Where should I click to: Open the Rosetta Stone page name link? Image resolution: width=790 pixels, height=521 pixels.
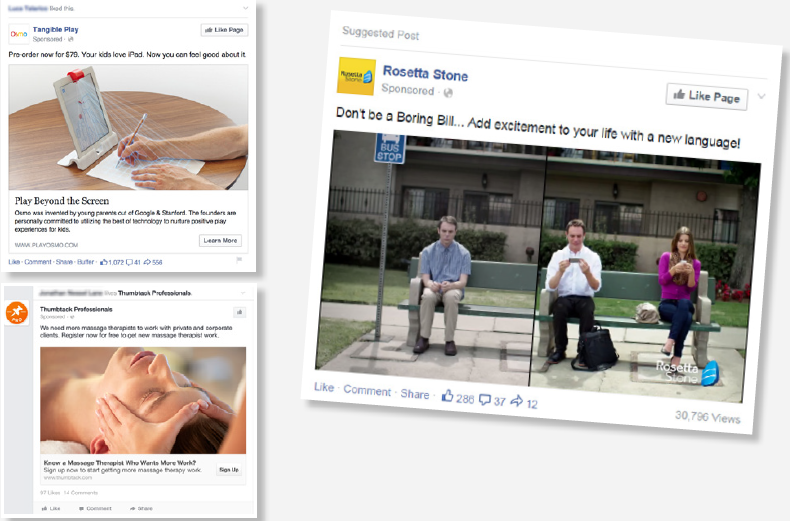(425, 74)
